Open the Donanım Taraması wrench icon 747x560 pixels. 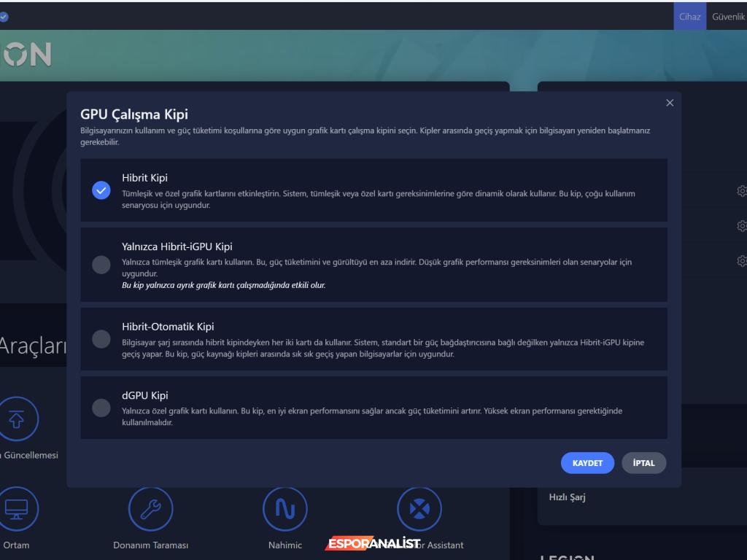(x=150, y=508)
